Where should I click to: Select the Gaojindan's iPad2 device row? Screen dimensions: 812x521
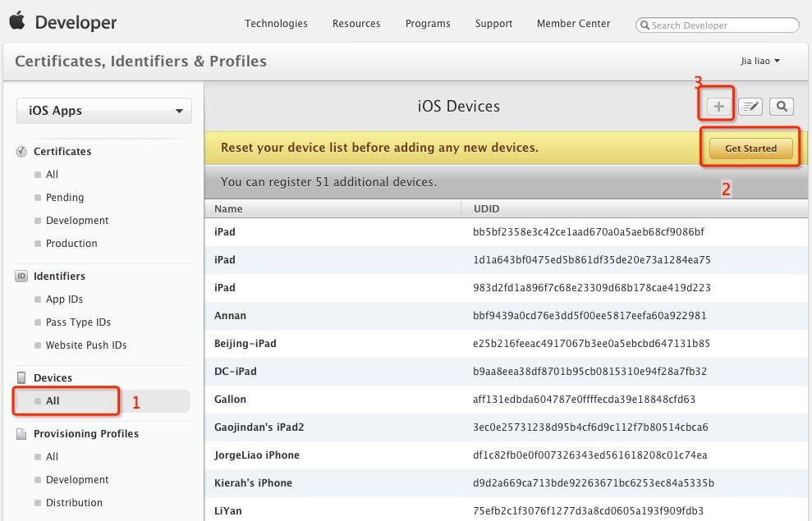pos(506,427)
